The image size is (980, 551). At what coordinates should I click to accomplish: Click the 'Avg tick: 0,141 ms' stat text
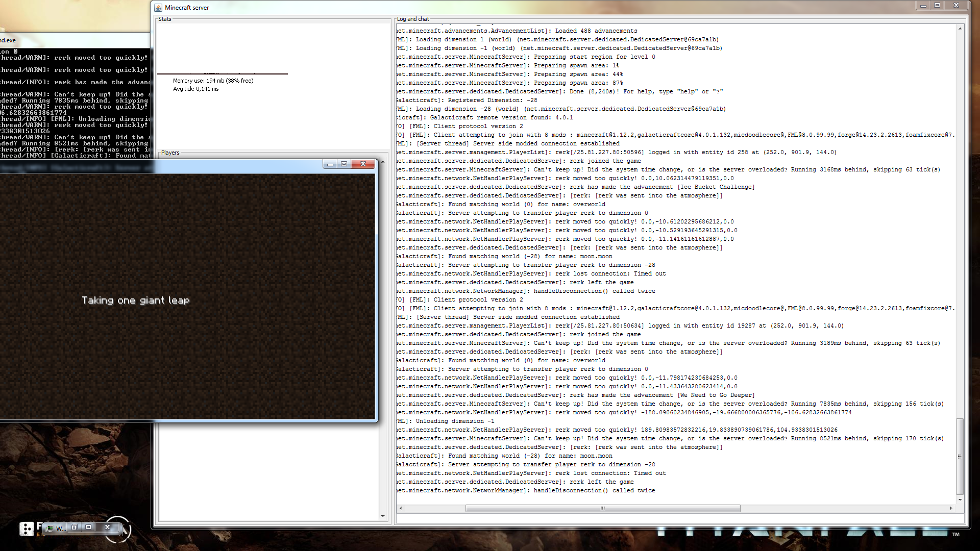(x=195, y=89)
